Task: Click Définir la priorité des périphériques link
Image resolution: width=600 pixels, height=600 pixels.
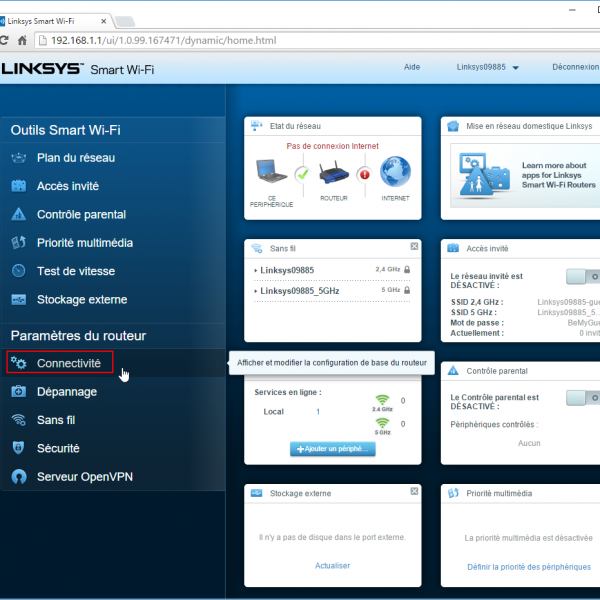Action: pos(528,567)
